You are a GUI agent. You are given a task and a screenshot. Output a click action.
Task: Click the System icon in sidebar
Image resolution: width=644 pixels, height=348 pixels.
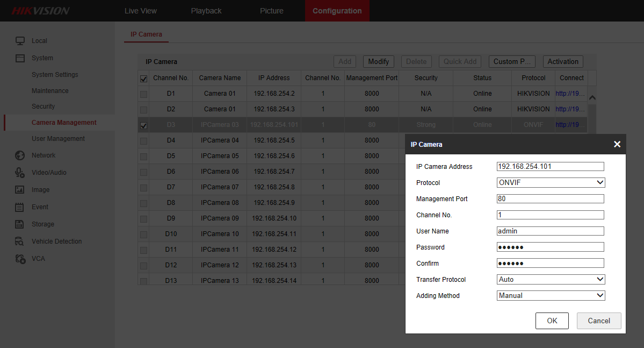pos(20,58)
